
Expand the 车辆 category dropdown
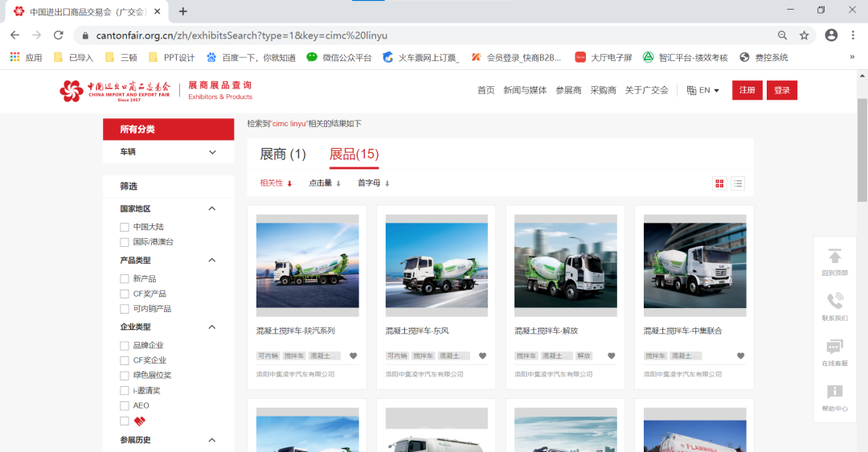coord(212,152)
